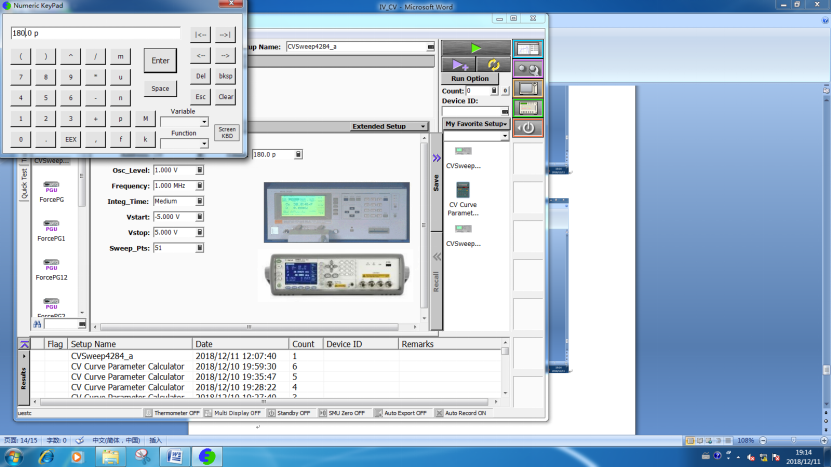Sort results by Date column
831x468 pixels.
240,344
